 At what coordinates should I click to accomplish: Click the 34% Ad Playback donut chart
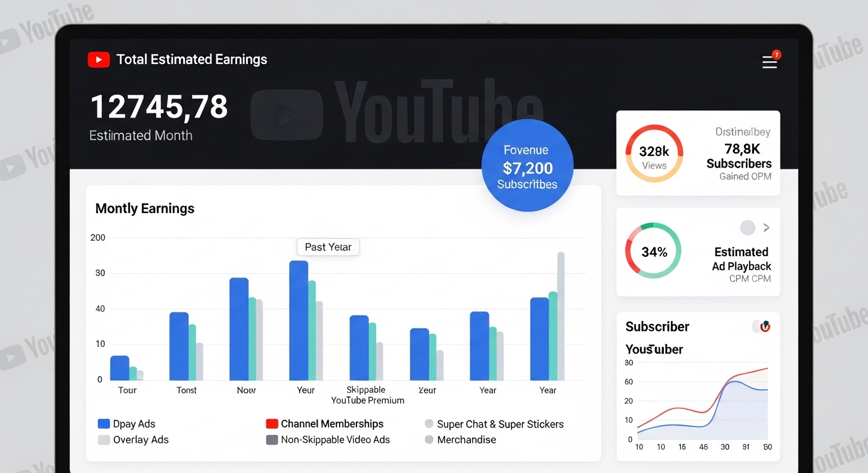coord(653,251)
